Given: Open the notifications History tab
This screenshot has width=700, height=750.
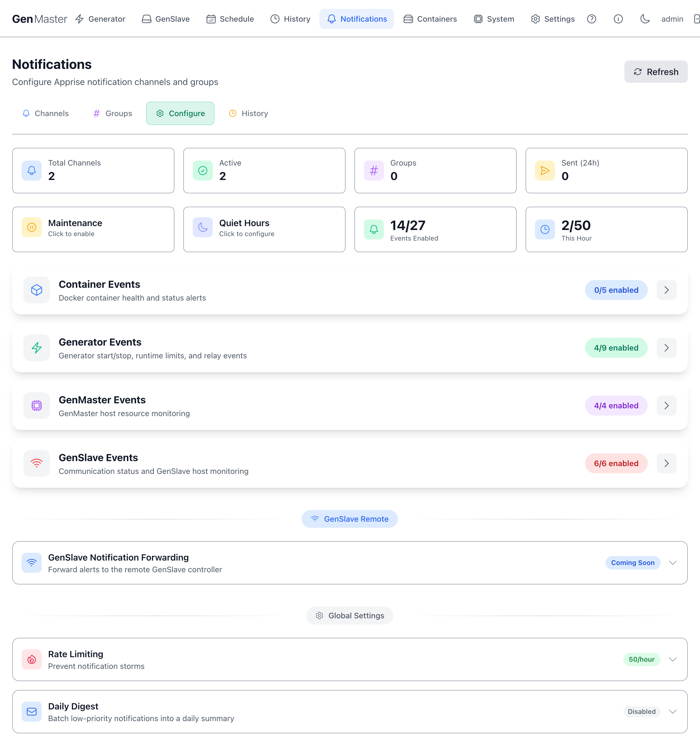Looking at the screenshot, I should pyautogui.click(x=248, y=113).
